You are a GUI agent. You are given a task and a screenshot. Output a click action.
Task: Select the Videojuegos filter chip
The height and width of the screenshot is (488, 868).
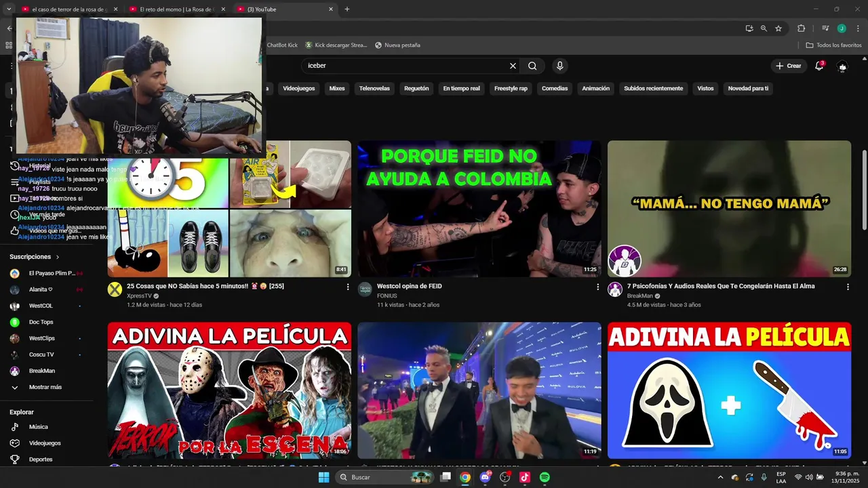299,88
